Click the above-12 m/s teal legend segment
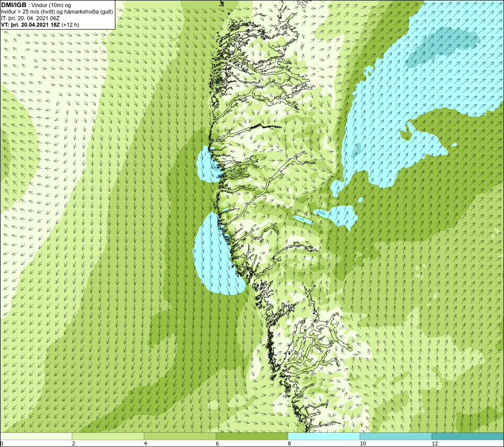 coord(468,436)
